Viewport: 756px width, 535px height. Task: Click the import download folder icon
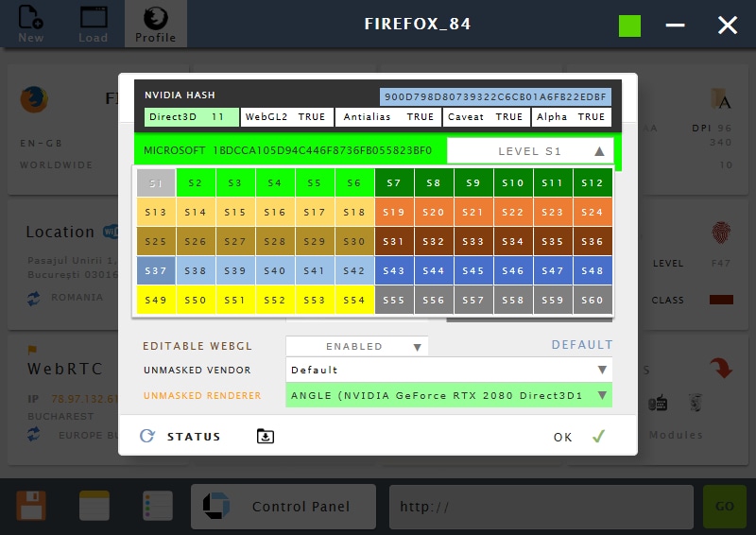tap(266, 436)
